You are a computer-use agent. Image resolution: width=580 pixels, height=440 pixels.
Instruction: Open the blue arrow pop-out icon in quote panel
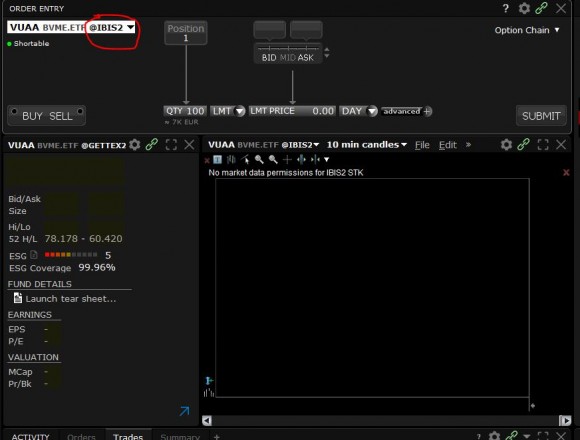pyautogui.click(x=184, y=411)
